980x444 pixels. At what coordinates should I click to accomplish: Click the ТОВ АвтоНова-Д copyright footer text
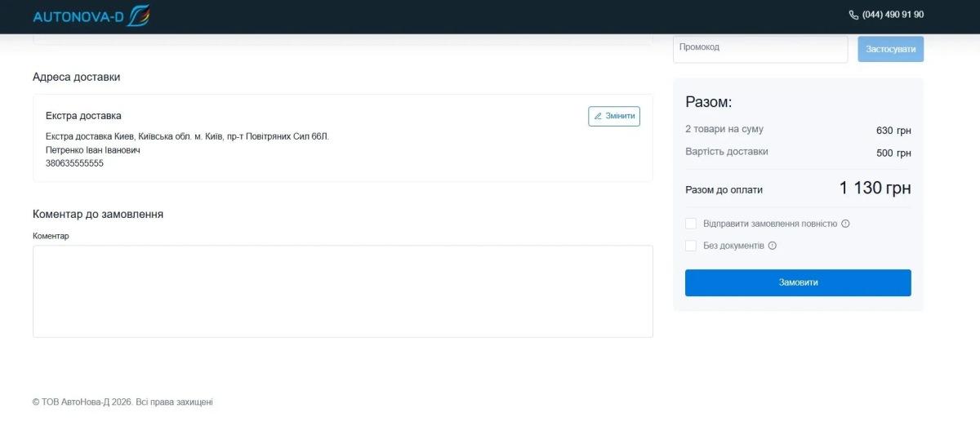(x=122, y=402)
